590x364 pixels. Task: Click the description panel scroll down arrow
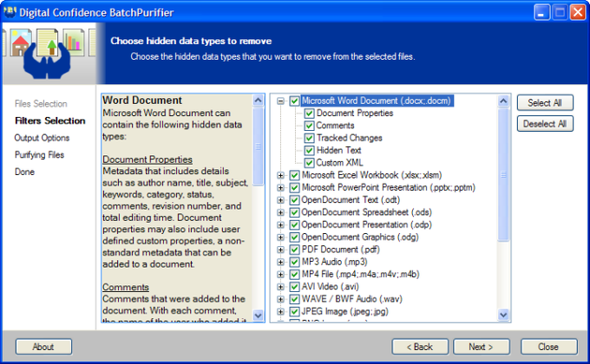pos(259,315)
